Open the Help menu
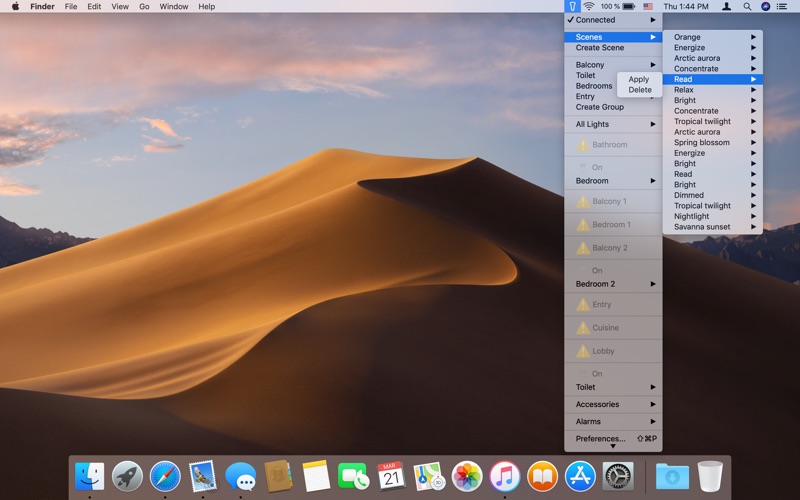The width and height of the screenshot is (800, 500). (207, 7)
